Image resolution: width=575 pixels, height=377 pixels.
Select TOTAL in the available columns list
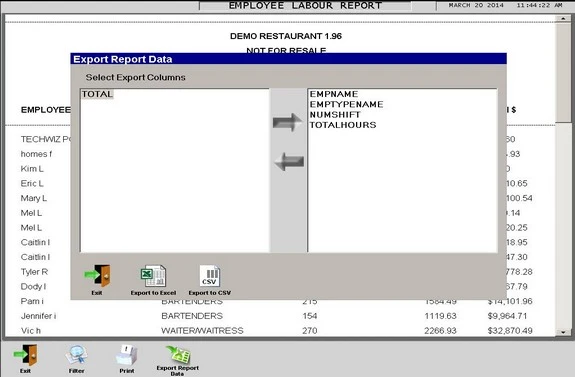(x=97, y=94)
